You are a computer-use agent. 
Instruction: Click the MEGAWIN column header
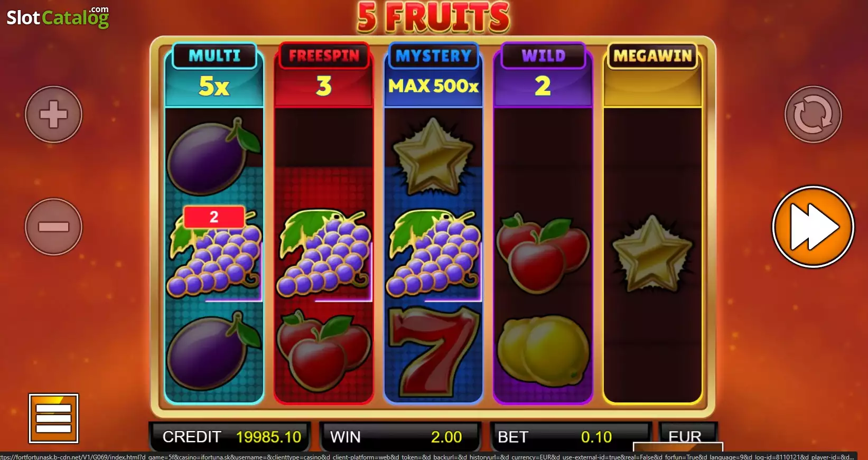[x=652, y=75]
